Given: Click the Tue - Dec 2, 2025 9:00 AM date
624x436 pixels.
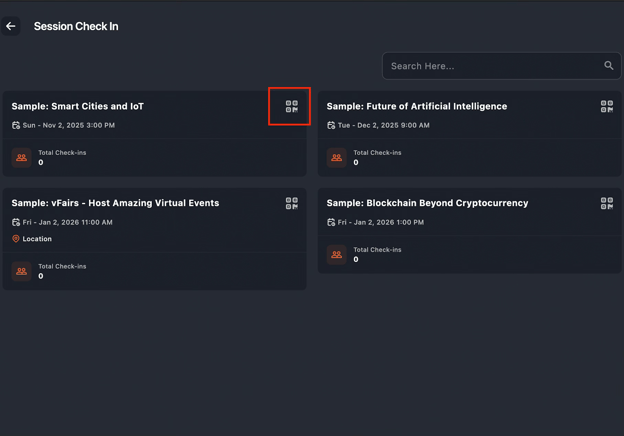Looking at the screenshot, I should (x=383, y=126).
